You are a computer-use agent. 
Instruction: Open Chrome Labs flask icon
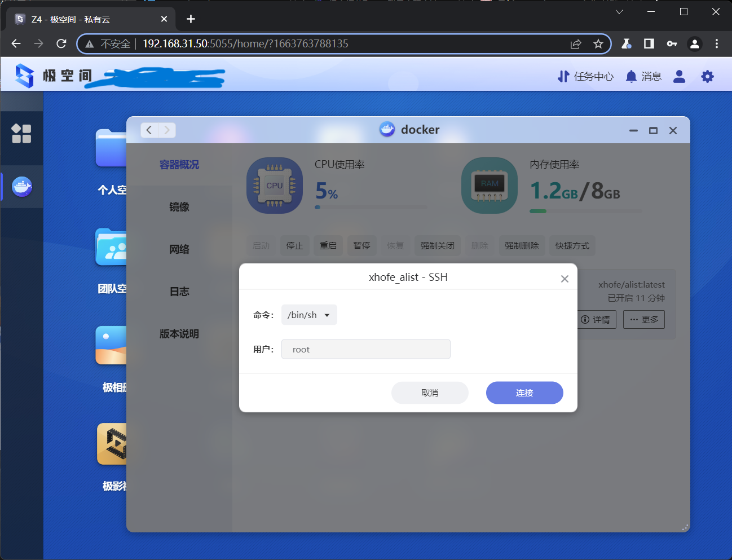(x=626, y=43)
